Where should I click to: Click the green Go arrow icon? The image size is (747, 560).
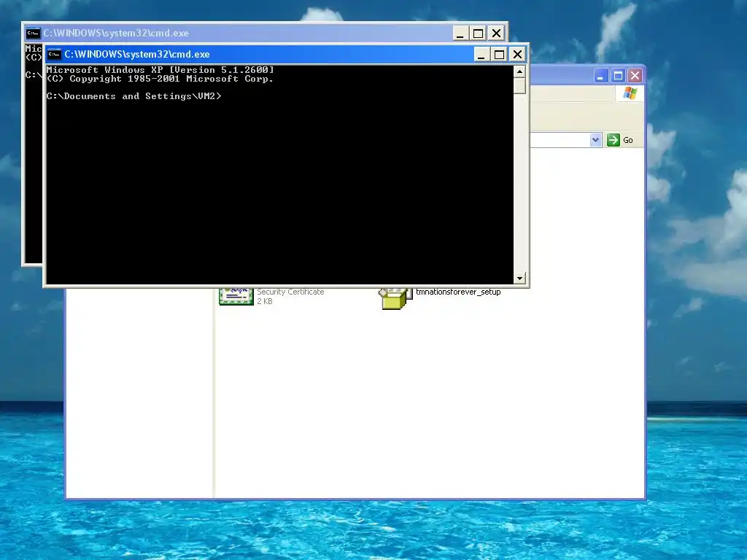point(613,140)
